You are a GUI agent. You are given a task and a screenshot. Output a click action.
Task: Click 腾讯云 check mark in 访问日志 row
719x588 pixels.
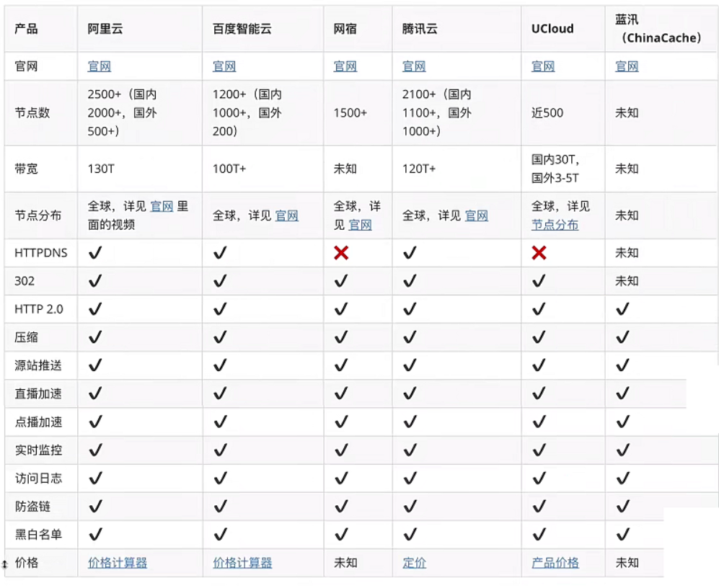(410, 478)
